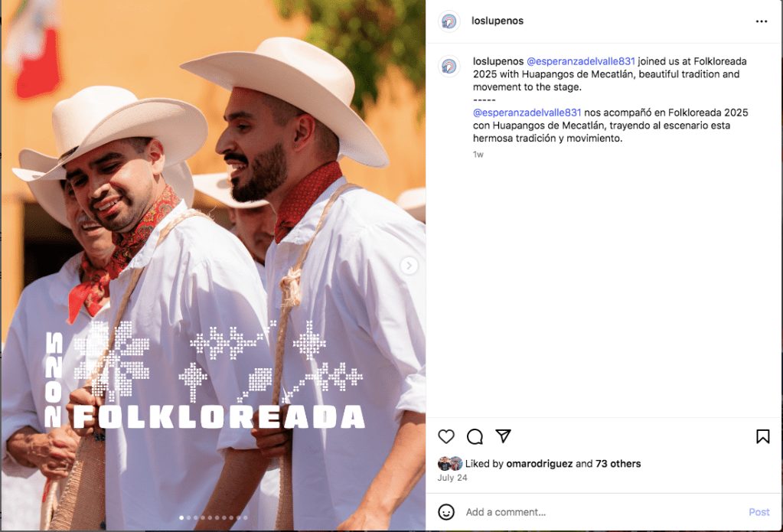View the 73 others likes list
This screenshot has width=783, height=532.
[x=618, y=464]
